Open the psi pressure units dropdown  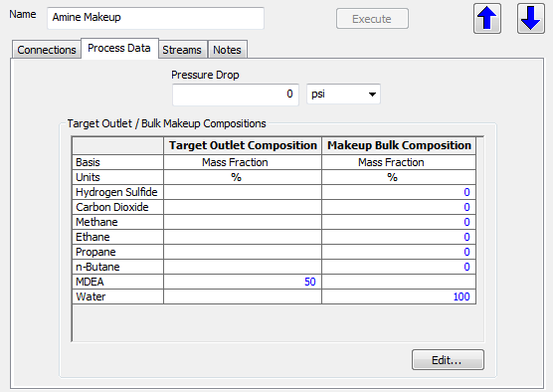[343, 95]
